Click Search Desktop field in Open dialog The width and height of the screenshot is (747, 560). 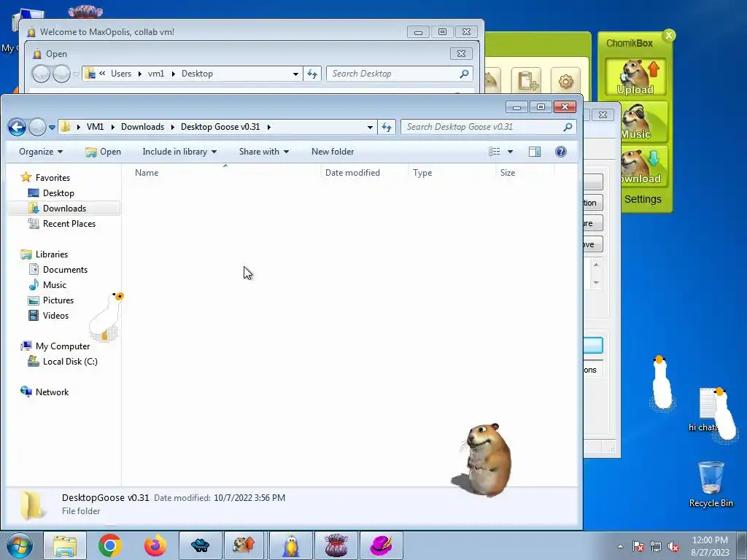[399, 74]
